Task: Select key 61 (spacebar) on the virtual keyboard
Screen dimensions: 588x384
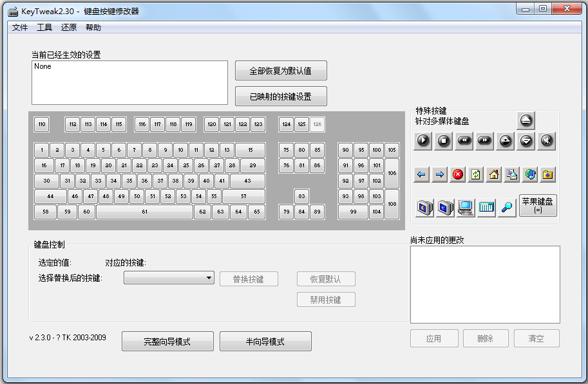Action: coord(144,211)
